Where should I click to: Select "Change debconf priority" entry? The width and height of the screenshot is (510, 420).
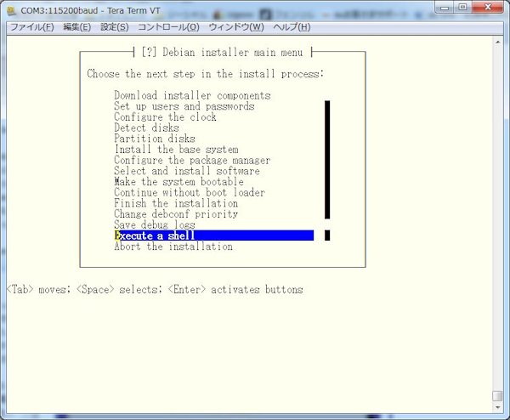176,214
